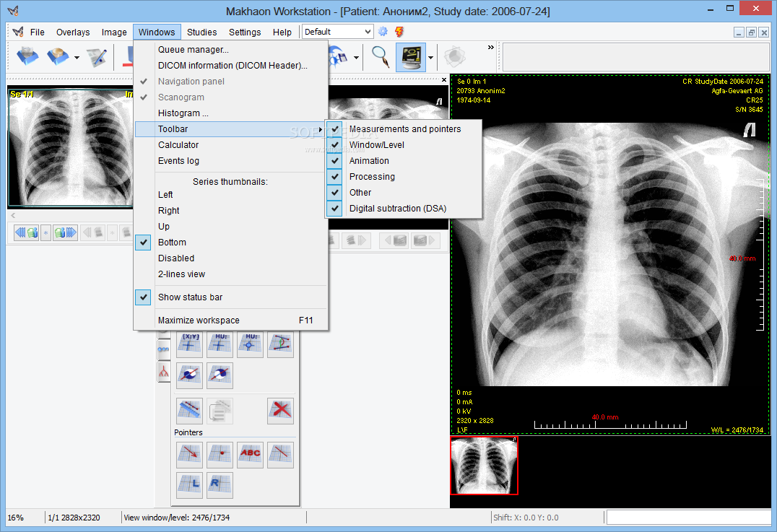The height and width of the screenshot is (532, 777).
Task: Select the chest X-ray series thumbnail at left
Action: tap(70, 147)
